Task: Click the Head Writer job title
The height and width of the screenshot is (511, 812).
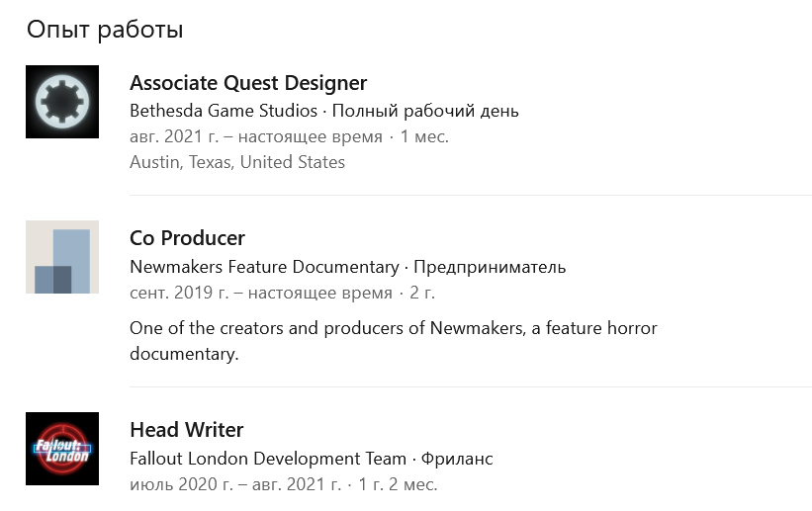Action: (186, 430)
